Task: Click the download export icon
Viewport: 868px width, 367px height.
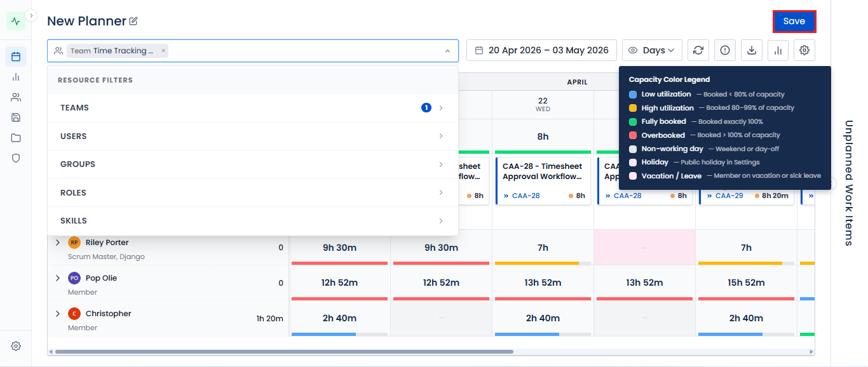Action: click(x=752, y=50)
